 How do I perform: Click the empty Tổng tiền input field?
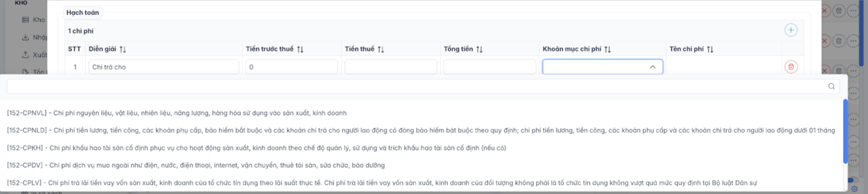(x=490, y=67)
